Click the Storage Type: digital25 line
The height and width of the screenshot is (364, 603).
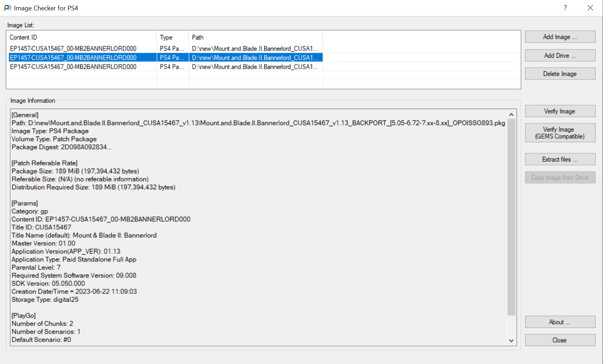[x=45, y=299]
